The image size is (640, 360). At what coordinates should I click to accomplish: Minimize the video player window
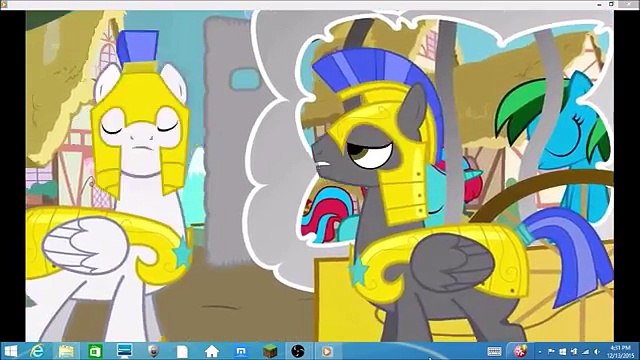pyautogui.click(x=600, y=4)
